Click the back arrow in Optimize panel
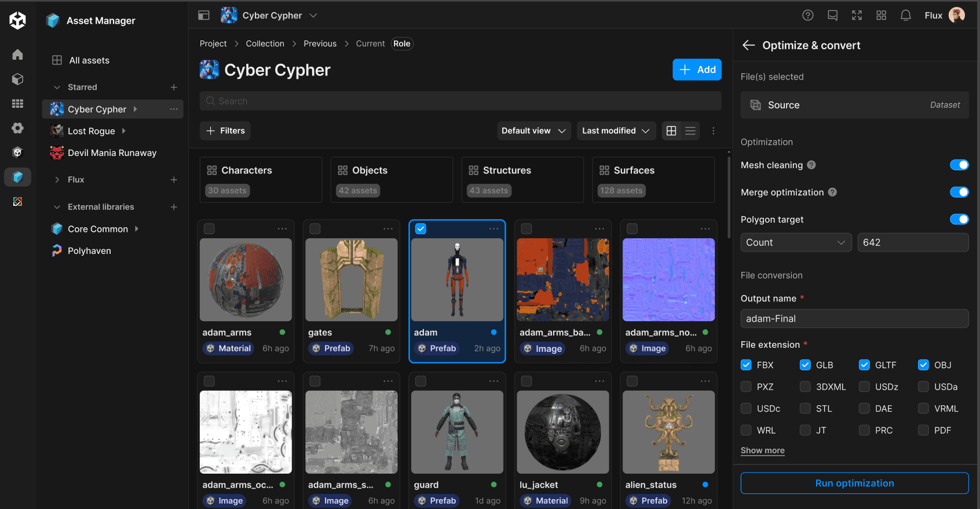This screenshot has width=980, height=509. [x=748, y=45]
